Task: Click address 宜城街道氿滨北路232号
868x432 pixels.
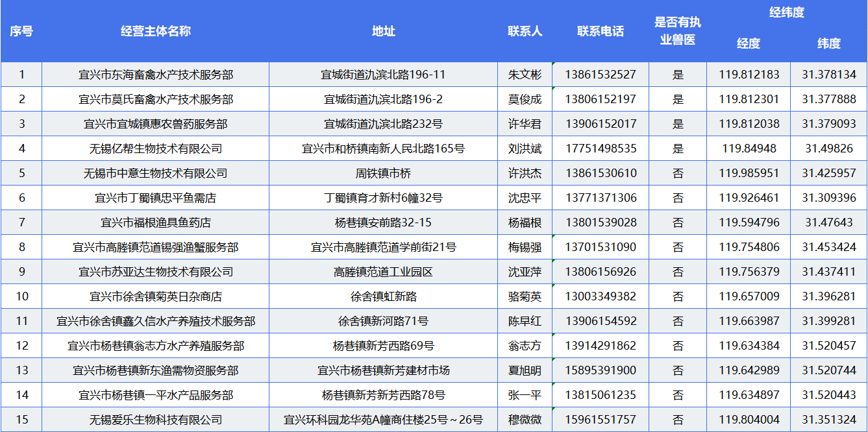Action: point(384,124)
